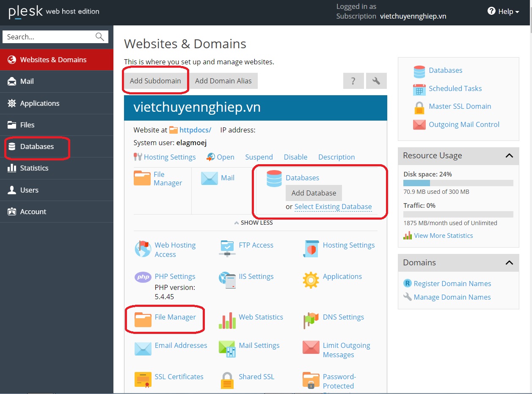Viewport: 532px width, 394px height.
Task: Open the View More Statistics link
Action: tap(443, 236)
